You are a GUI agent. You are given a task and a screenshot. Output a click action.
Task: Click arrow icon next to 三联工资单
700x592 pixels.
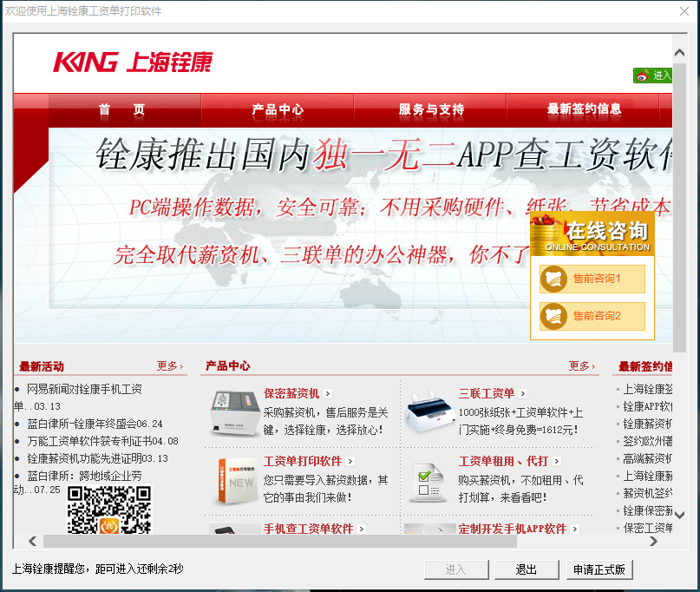523,393
